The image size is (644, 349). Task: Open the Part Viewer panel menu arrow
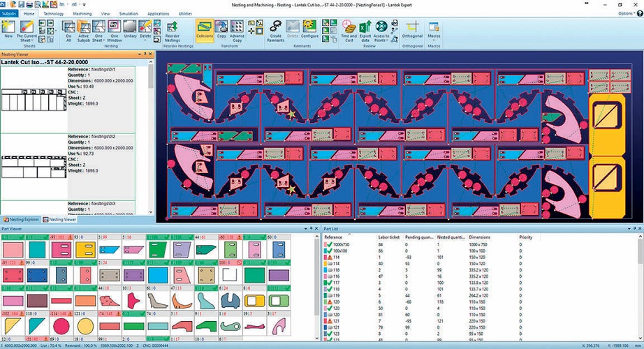pos(305,229)
